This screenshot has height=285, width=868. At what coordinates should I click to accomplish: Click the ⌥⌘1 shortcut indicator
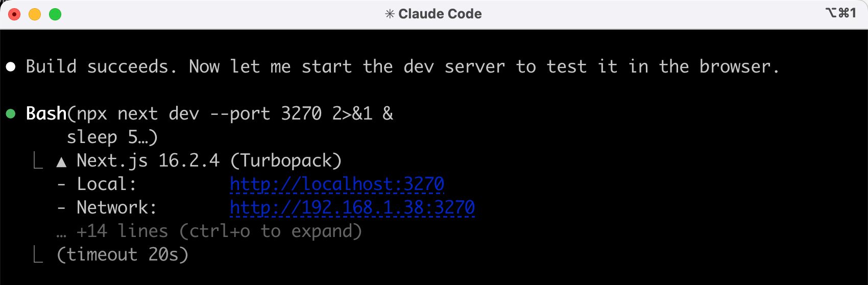[840, 13]
